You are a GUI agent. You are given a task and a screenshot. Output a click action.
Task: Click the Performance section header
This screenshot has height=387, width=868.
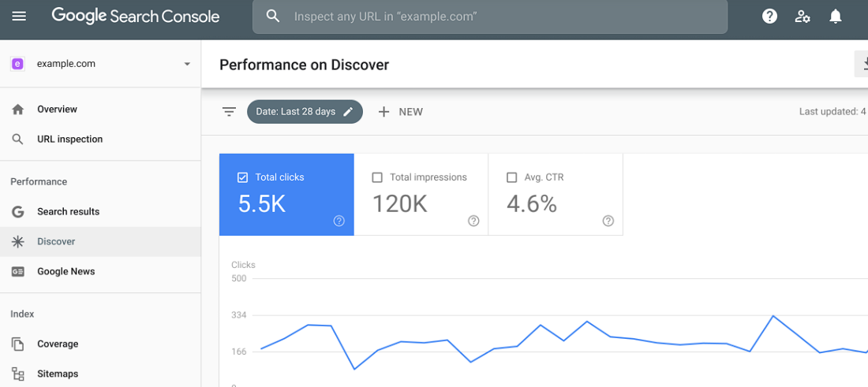pyautogui.click(x=39, y=182)
